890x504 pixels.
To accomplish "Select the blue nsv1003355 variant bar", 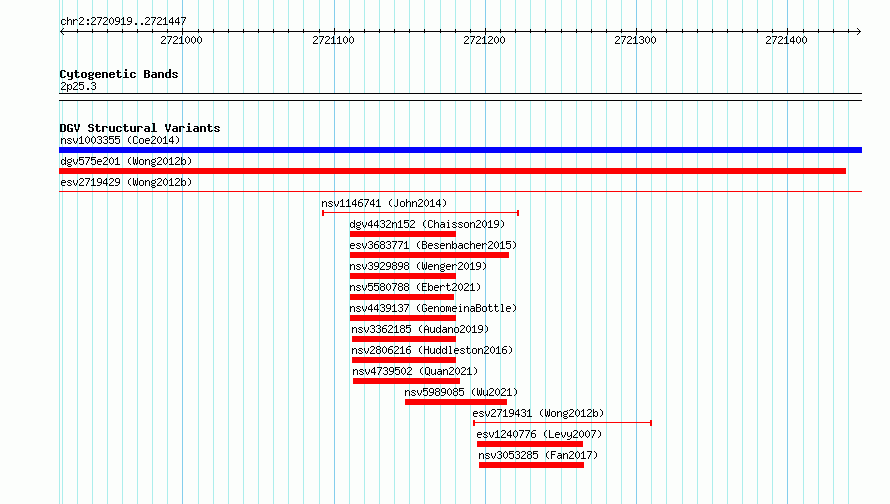I will [x=460, y=150].
